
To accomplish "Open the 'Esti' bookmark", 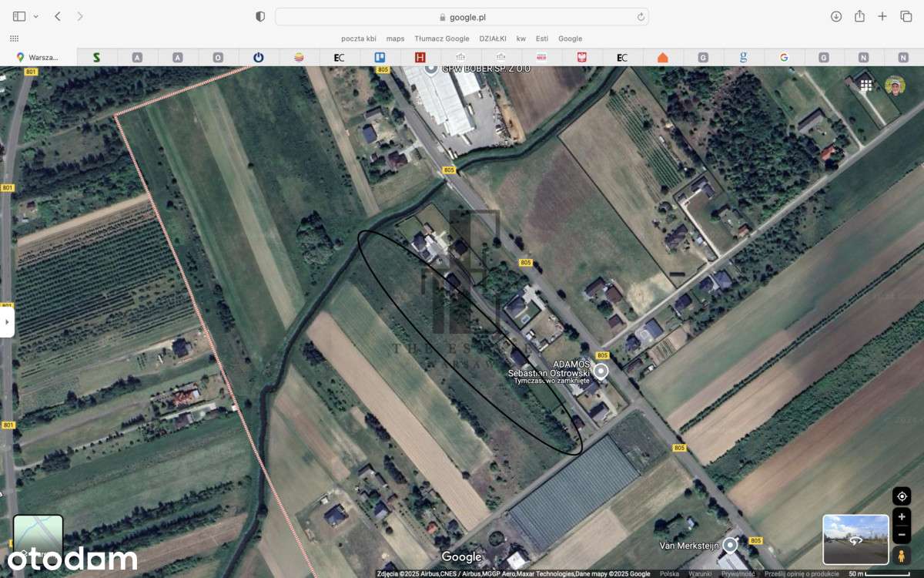I will 542,39.
